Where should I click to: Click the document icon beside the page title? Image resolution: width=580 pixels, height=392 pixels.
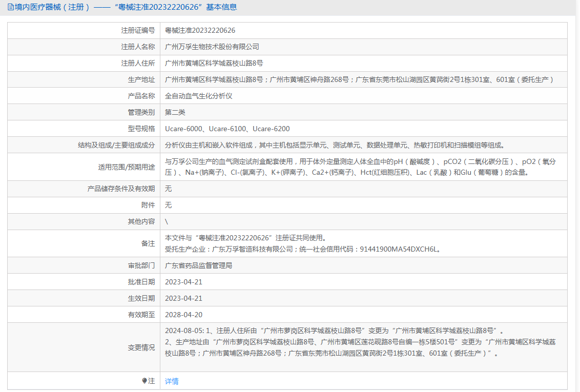(x=10, y=7)
